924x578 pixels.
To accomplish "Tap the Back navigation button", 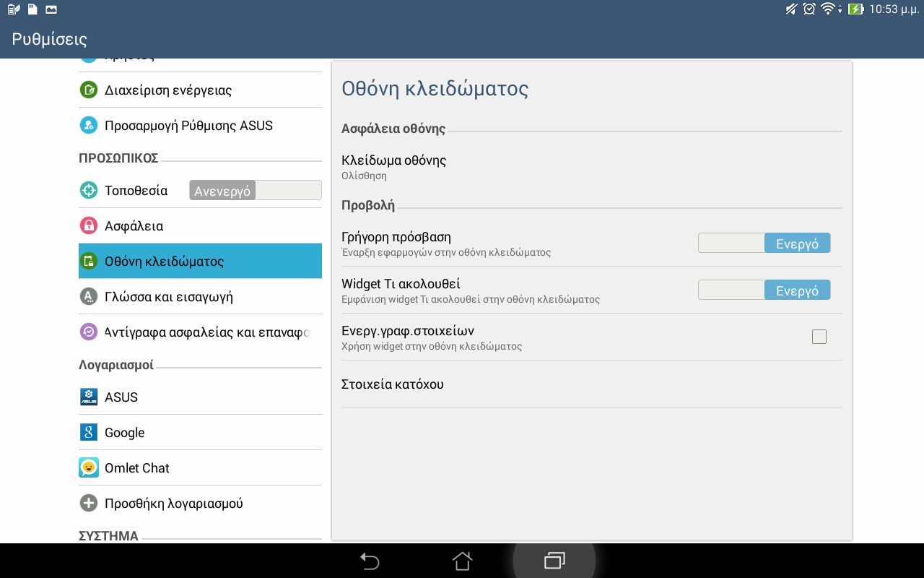I will [370, 561].
